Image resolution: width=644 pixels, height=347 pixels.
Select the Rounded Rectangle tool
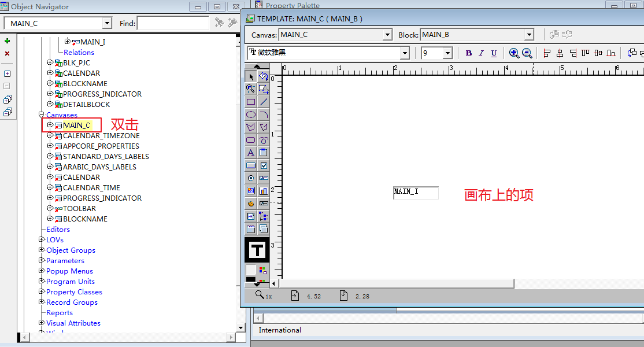click(x=251, y=140)
